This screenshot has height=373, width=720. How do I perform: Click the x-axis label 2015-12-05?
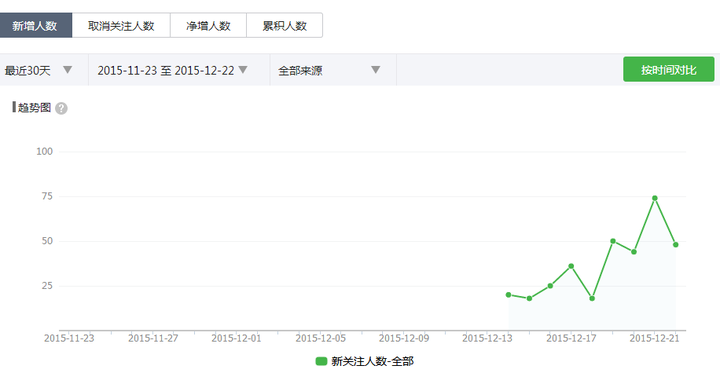coord(321,338)
